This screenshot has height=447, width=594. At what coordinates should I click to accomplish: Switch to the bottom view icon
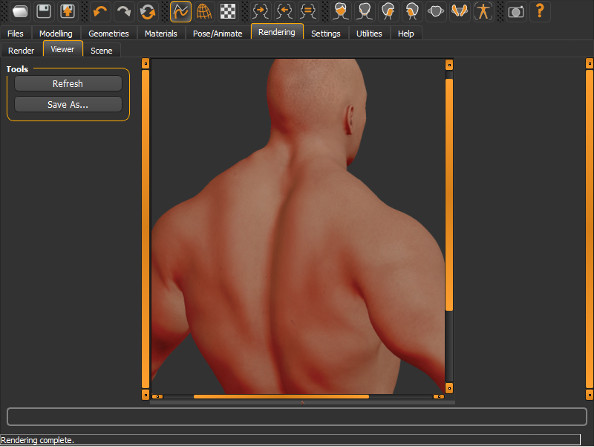click(459, 11)
